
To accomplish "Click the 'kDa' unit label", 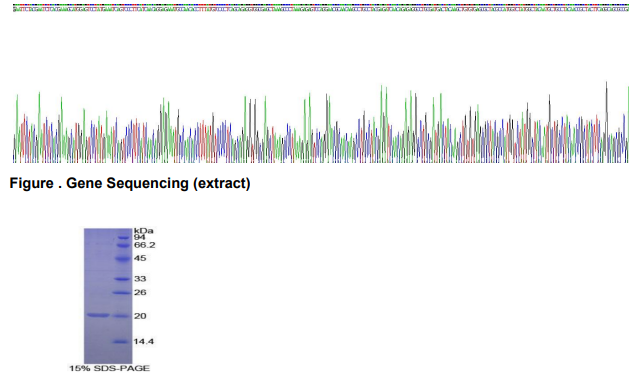I will click(144, 231).
